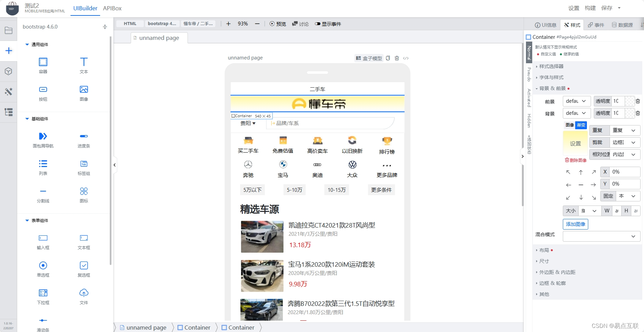
Task: Add the 复选框 checkbox component
Action: (x=84, y=269)
